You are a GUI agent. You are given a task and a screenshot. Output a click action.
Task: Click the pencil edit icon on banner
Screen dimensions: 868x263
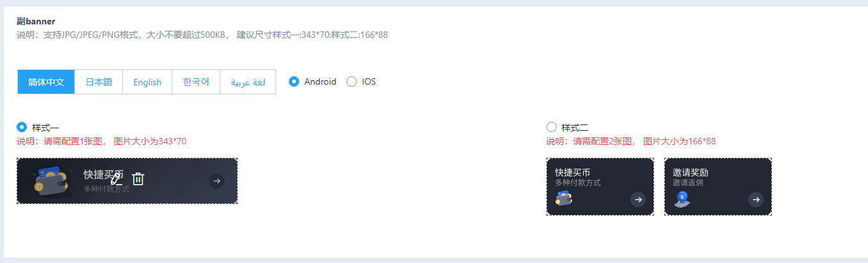[116, 180]
